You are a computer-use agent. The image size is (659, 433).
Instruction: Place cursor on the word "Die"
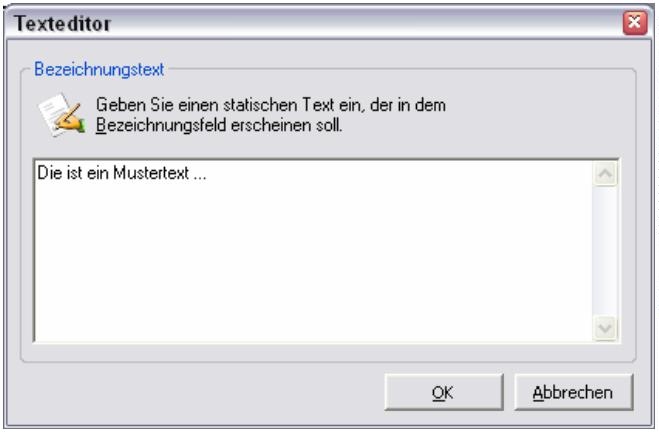46,172
